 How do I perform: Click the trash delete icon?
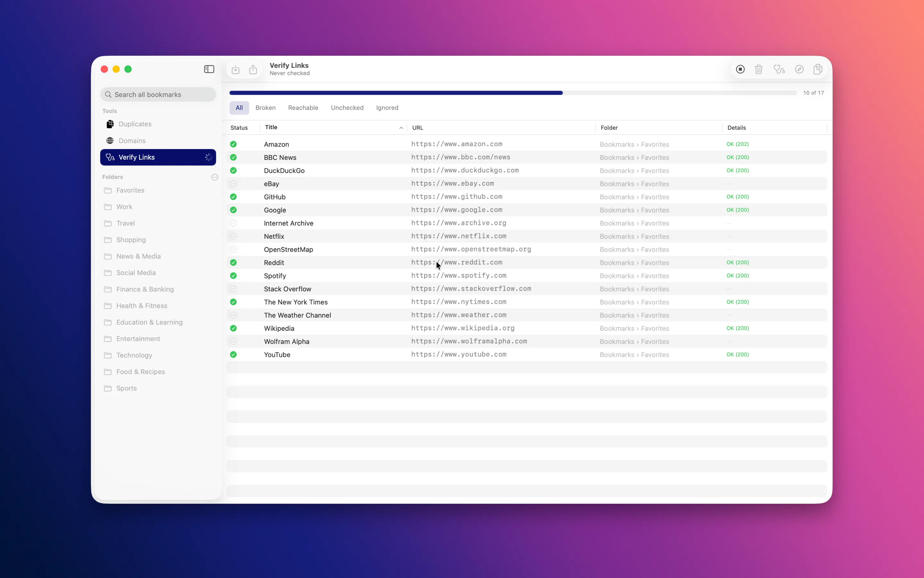[x=759, y=69]
